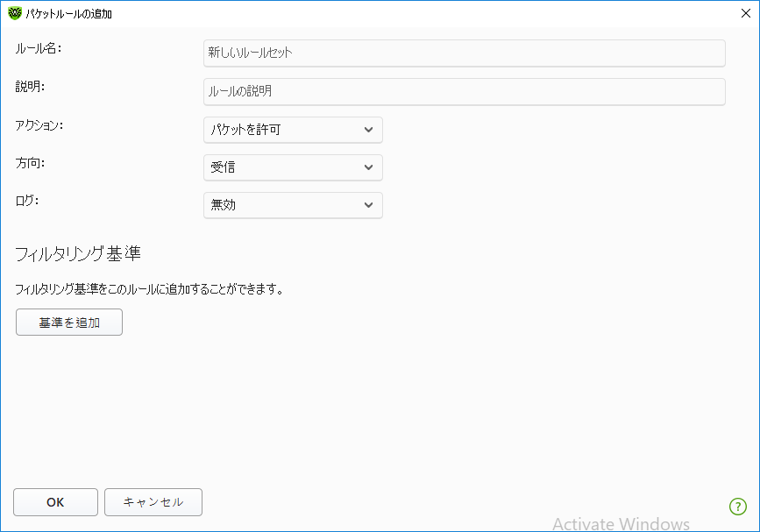Focus the ルール名 input field
Viewport: 760px width, 532px height.
464,53
